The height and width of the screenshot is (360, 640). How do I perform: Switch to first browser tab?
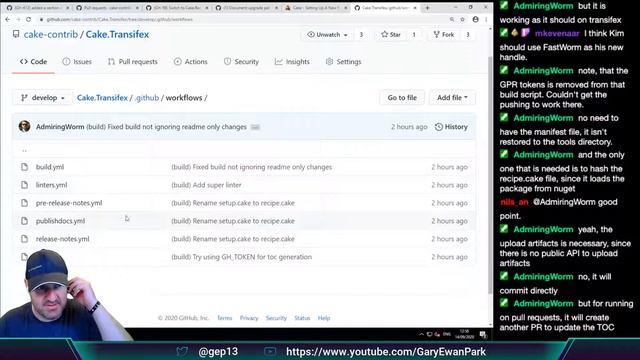coord(38,8)
